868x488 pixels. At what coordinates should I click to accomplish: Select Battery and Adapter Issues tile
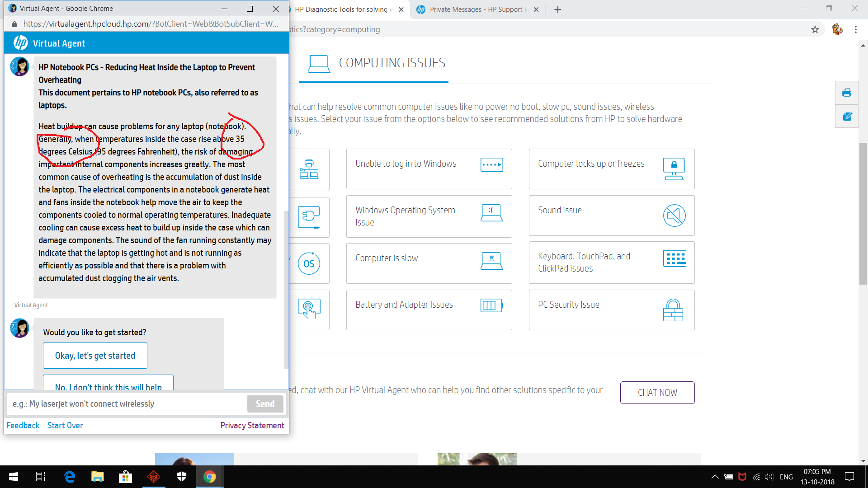pos(429,310)
